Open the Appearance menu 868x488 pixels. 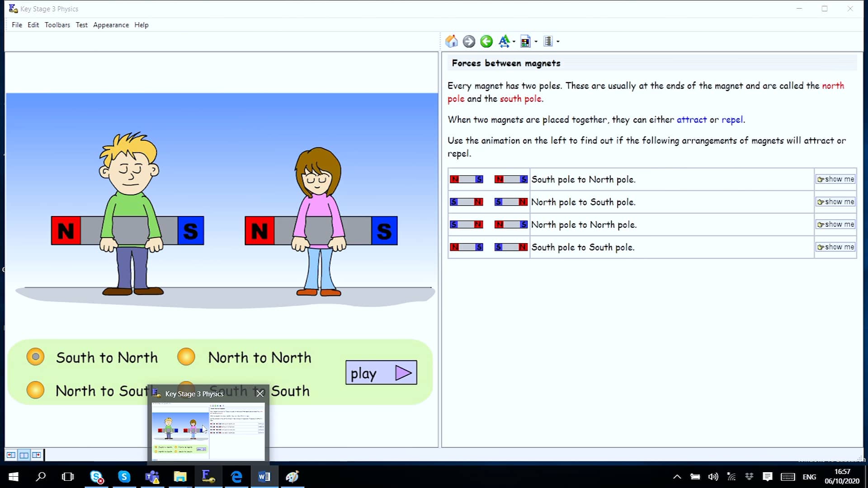point(111,25)
